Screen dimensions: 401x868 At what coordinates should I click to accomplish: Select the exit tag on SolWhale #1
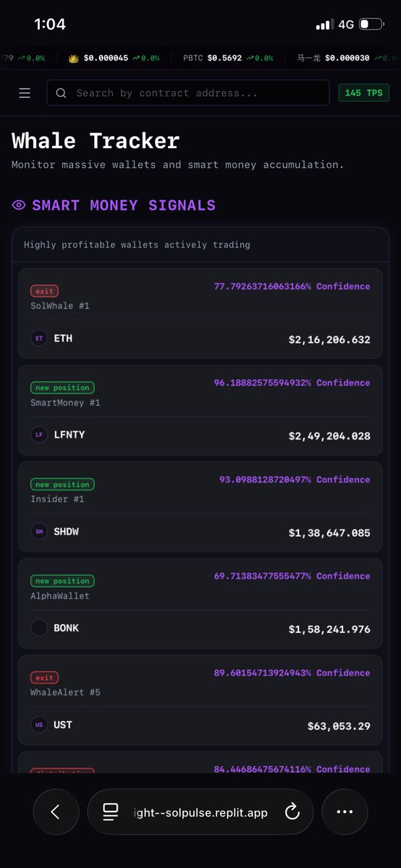(44, 291)
